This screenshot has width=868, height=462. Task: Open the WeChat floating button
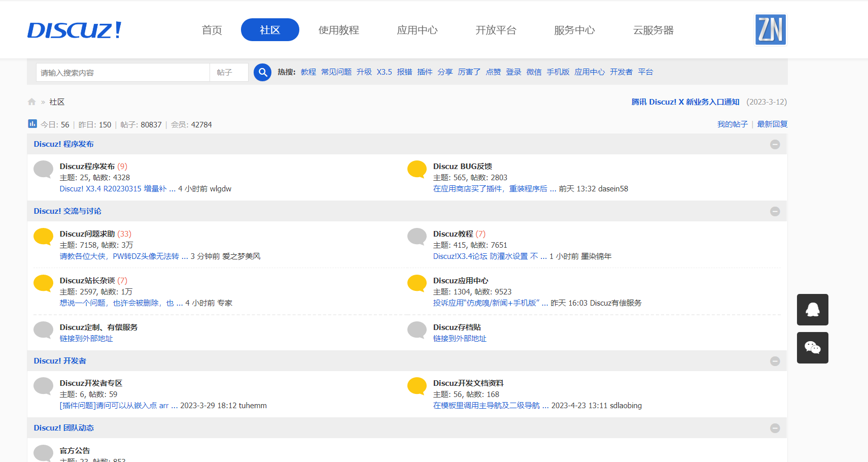812,348
